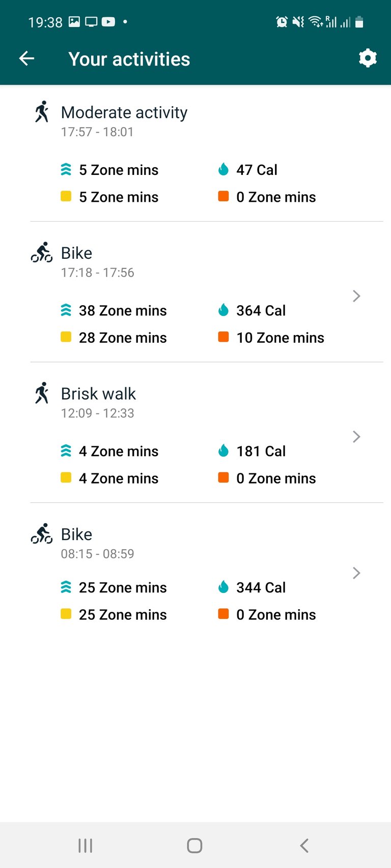This screenshot has width=391, height=868.
Task: Tap the bike icon for 17:18 ride
Action: pyautogui.click(x=42, y=252)
